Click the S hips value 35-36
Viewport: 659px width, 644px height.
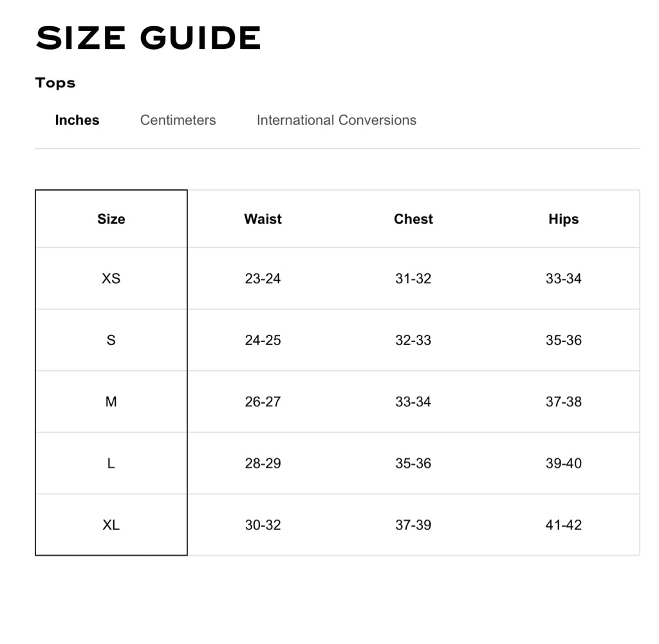(563, 340)
